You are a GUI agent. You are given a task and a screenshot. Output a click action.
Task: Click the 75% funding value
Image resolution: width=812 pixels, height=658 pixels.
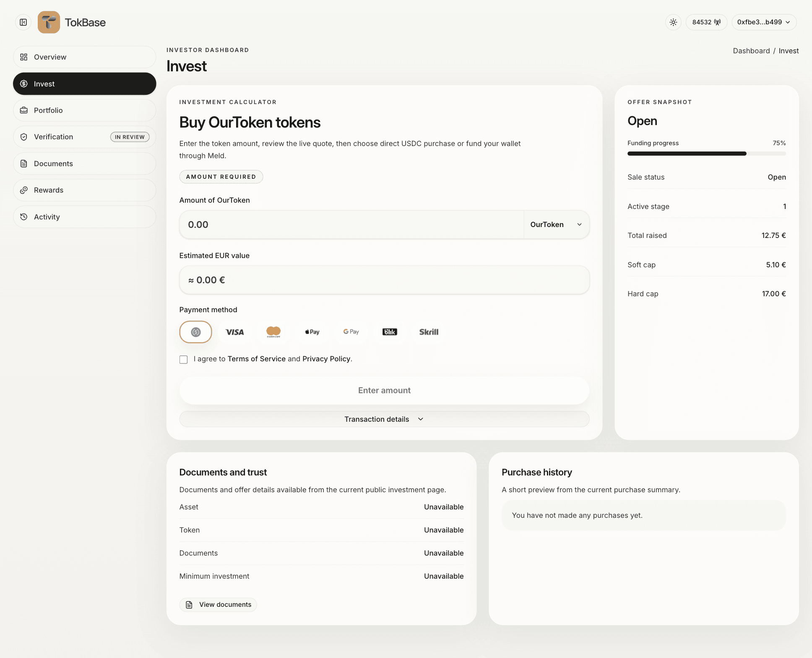pos(779,143)
